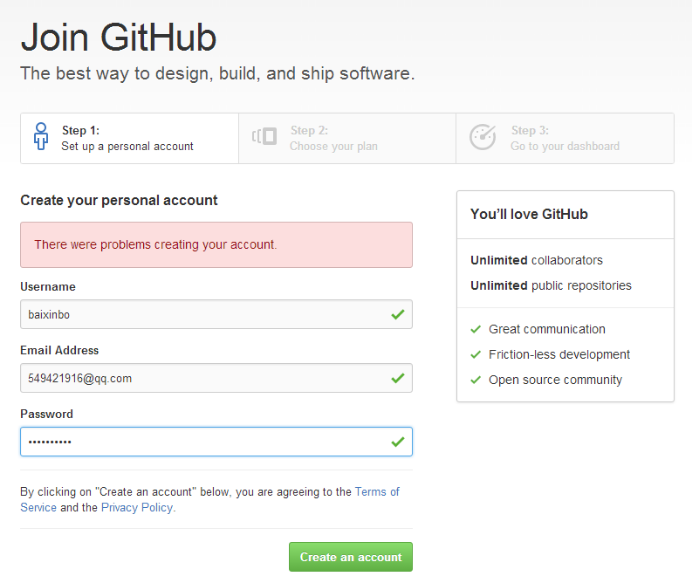692x575 pixels.
Task: Open the Privacy Policy link
Action: (x=137, y=507)
